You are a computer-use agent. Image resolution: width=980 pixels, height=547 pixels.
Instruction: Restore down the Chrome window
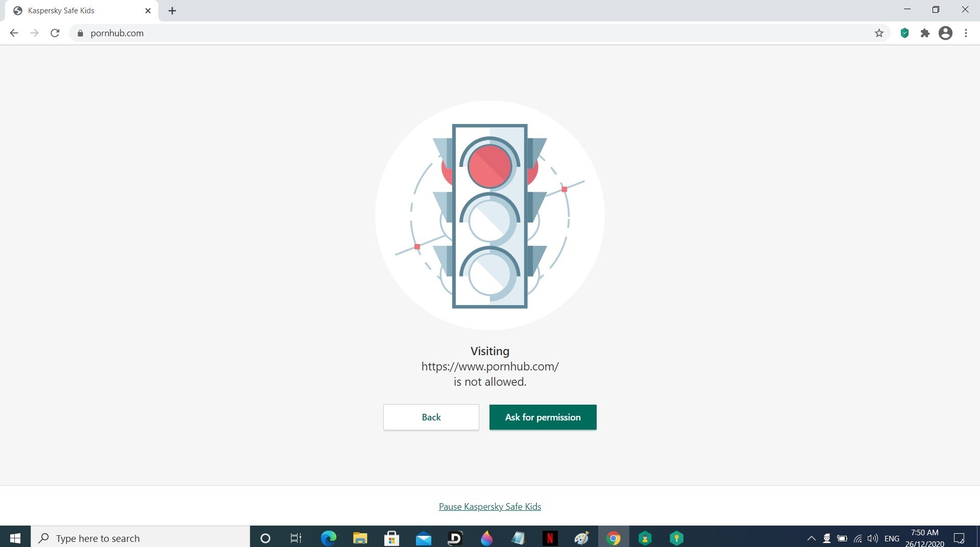[936, 9]
